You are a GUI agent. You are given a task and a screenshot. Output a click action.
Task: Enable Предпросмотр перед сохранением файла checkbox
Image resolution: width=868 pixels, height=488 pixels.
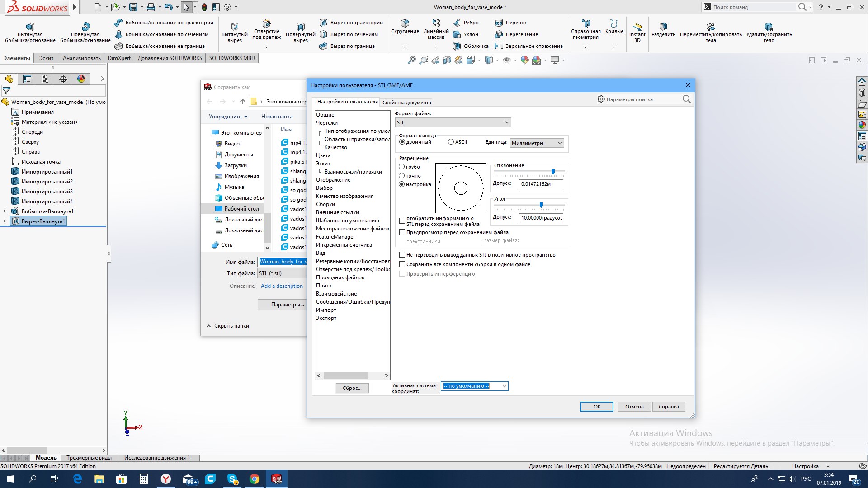point(402,232)
